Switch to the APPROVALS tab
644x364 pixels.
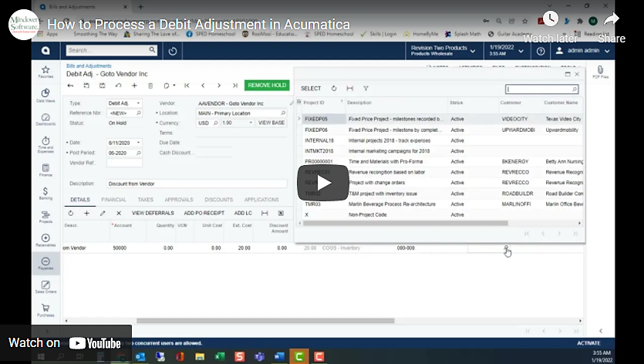[x=179, y=200]
